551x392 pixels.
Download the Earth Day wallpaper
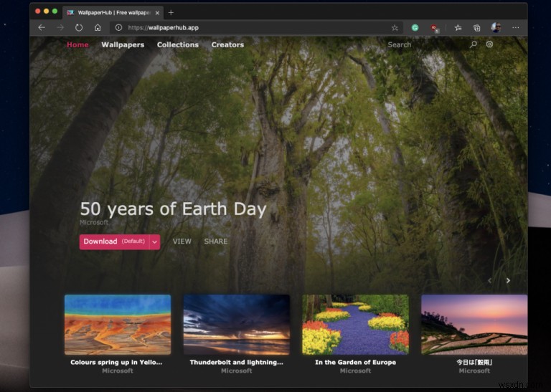point(115,242)
